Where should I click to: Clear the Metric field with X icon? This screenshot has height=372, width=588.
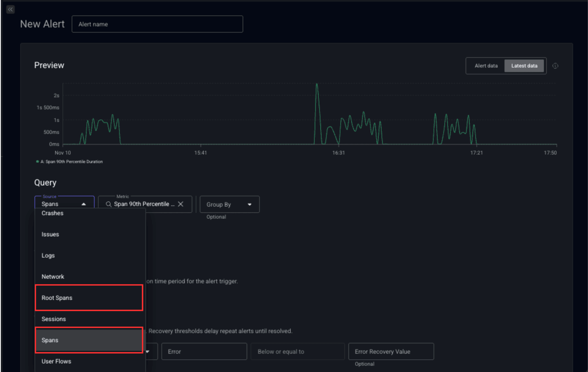[181, 204]
